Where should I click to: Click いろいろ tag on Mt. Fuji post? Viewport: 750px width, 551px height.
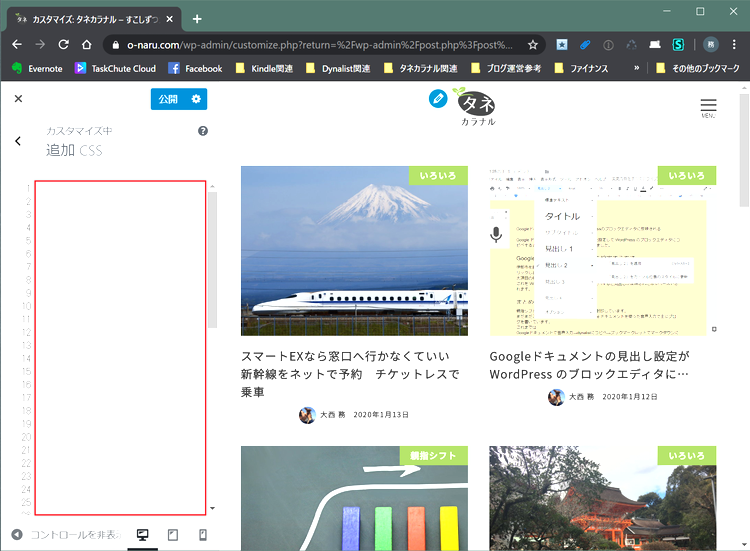coord(438,176)
